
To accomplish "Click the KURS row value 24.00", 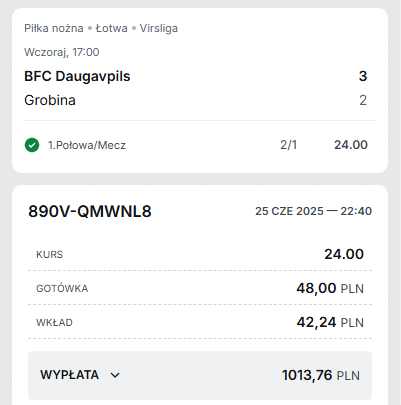I will [344, 254].
